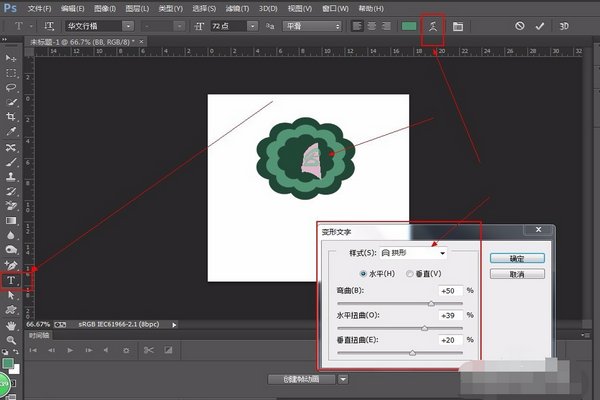The image size is (600, 400).
Task: Open status bar info arrow menu
Action: 174,325
